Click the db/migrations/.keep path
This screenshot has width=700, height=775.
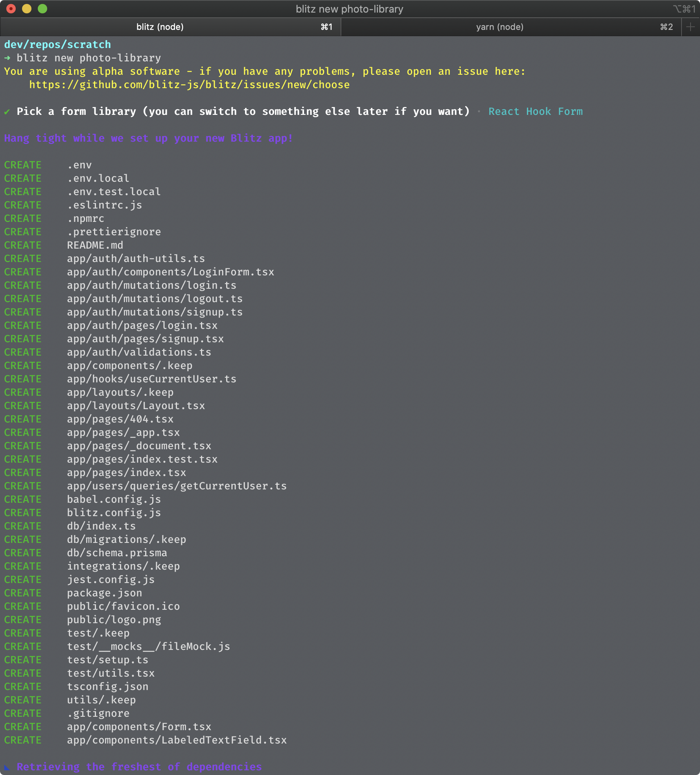pyautogui.click(x=127, y=539)
